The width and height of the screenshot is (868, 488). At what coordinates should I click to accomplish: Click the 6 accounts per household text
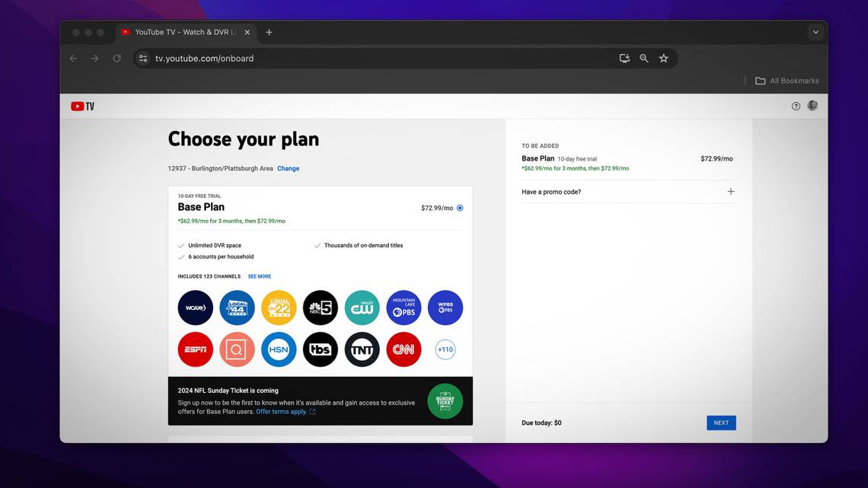pos(221,257)
